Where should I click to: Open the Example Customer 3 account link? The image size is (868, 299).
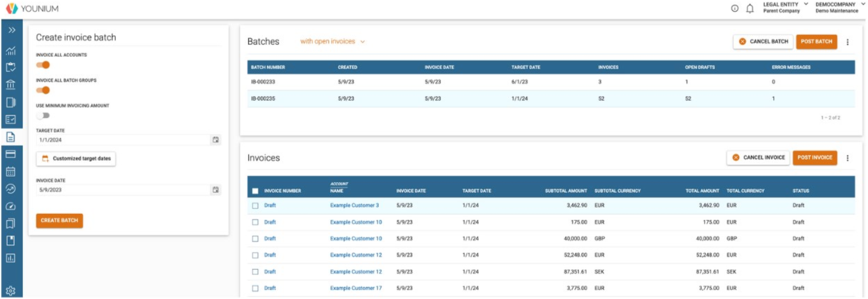tap(354, 205)
